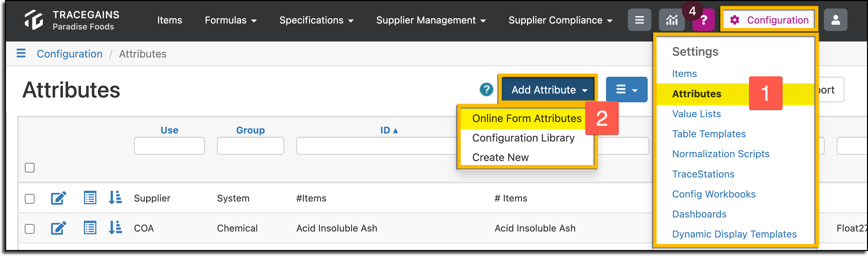Image resolution: width=868 pixels, height=256 pixels.
Task: Open the hamburger menu in top bar
Action: click(639, 20)
